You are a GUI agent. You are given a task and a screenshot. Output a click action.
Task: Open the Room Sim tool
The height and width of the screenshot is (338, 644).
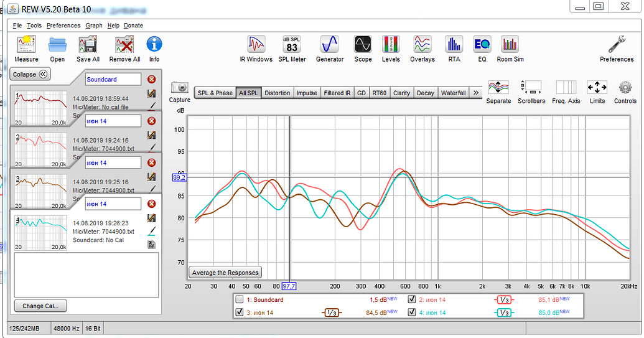point(510,49)
